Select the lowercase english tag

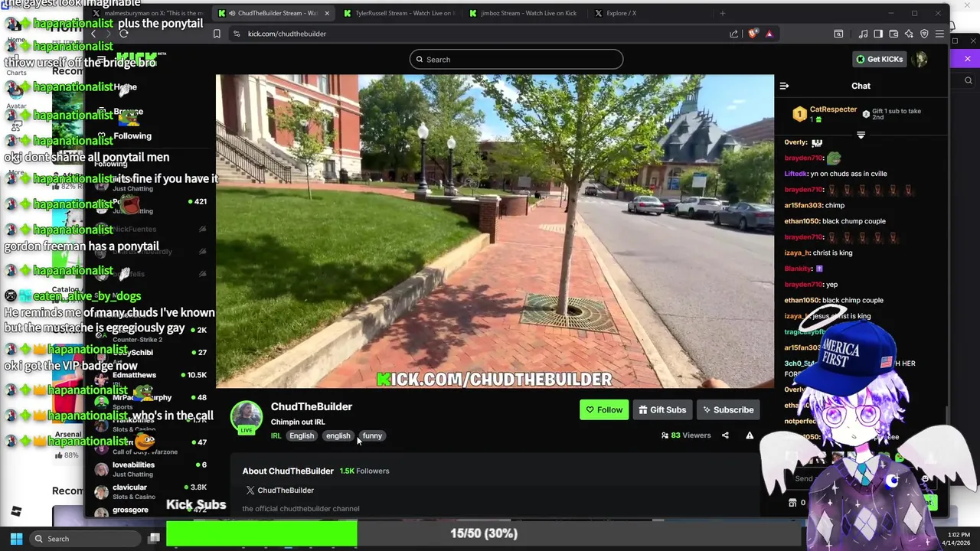point(338,436)
